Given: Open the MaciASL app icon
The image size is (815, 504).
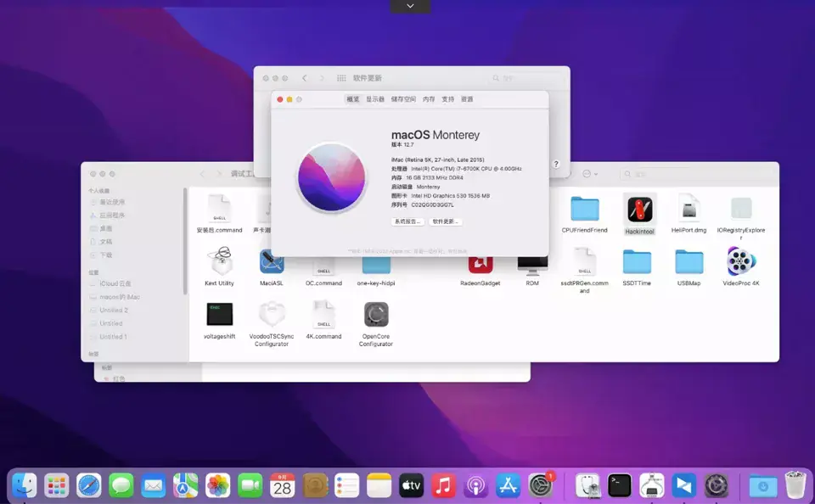Looking at the screenshot, I should coord(272,261).
